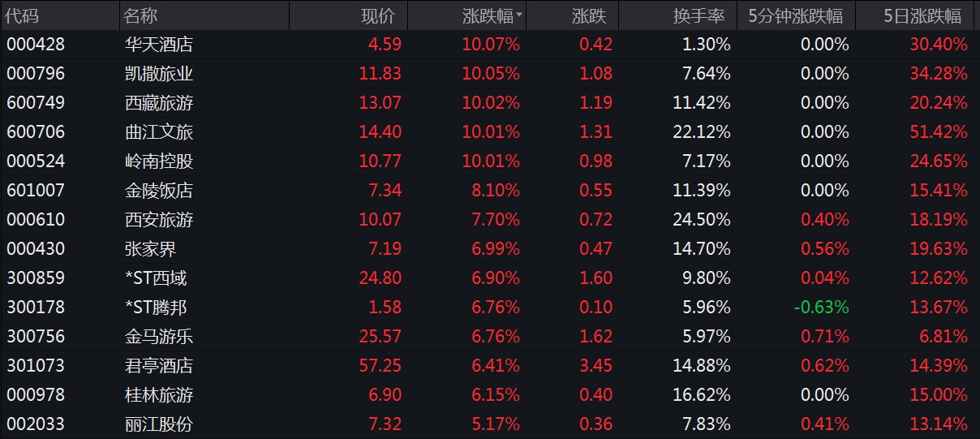Open the *ST腾邦 stock row
The width and height of the screenshot is (980, 439).
click(x=490, y=308)
